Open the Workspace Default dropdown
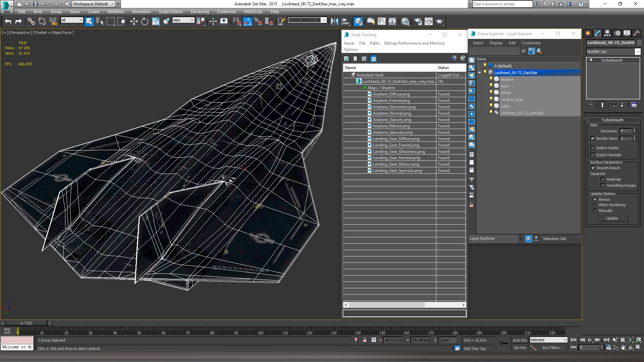The image size is (644, 362). pyautogui.click(x=94, y=4)
